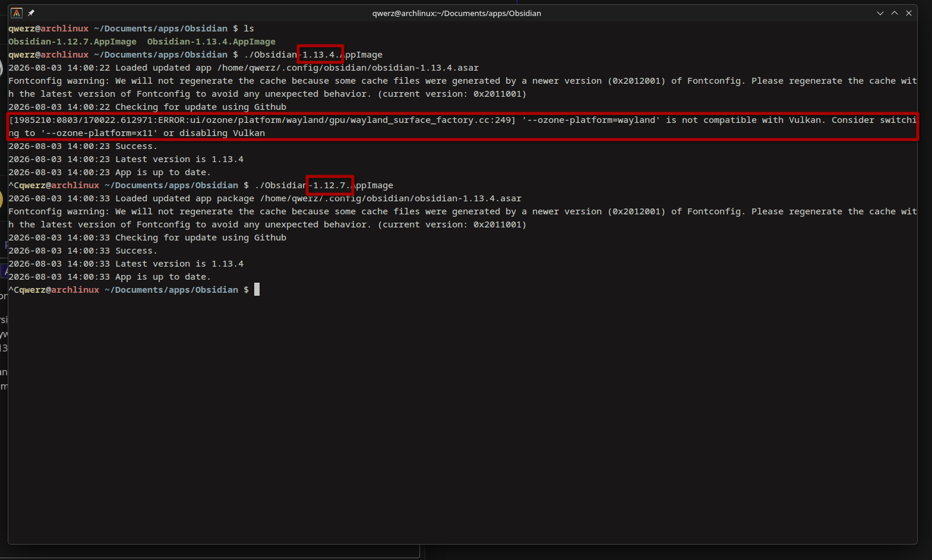The width and height of the screenshot is (932, 560).
Task: Click the block cursor at the final prompt
Action: click(257, 290)
